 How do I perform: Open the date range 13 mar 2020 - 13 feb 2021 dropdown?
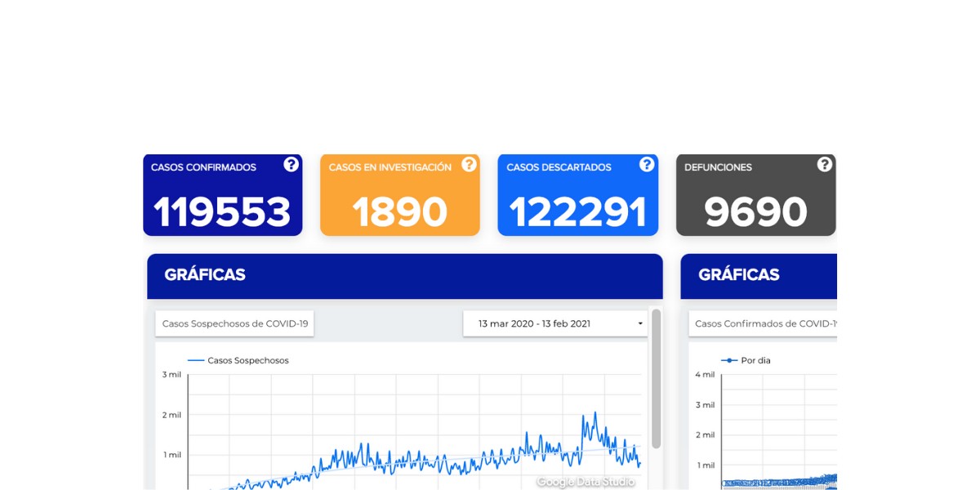click(x=555, y=323)
